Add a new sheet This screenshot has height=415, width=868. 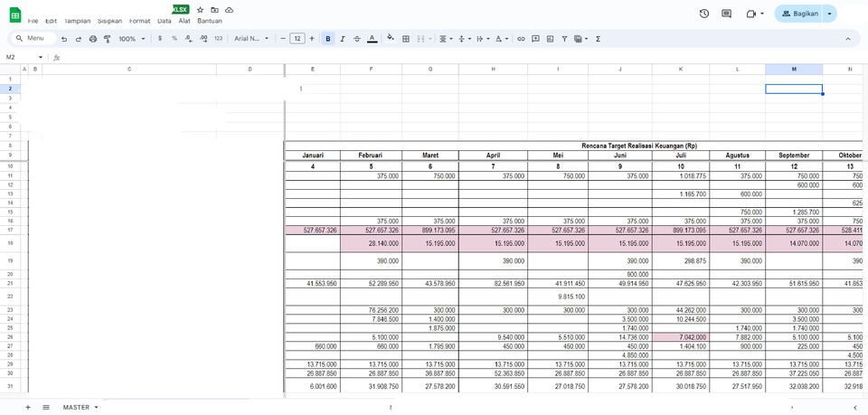click(x=28, y=407)
